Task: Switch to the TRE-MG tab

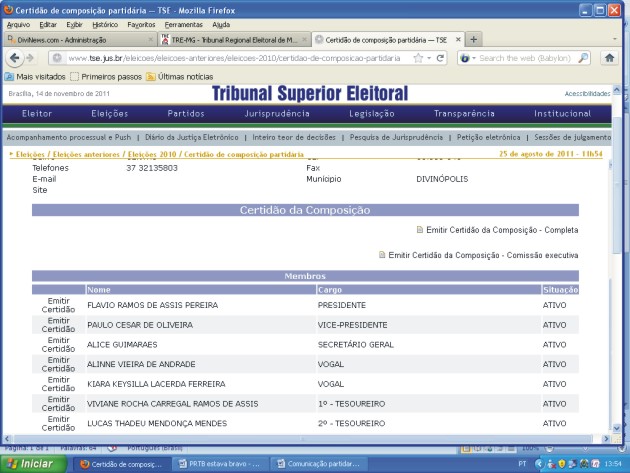Action: coord(234,39)
